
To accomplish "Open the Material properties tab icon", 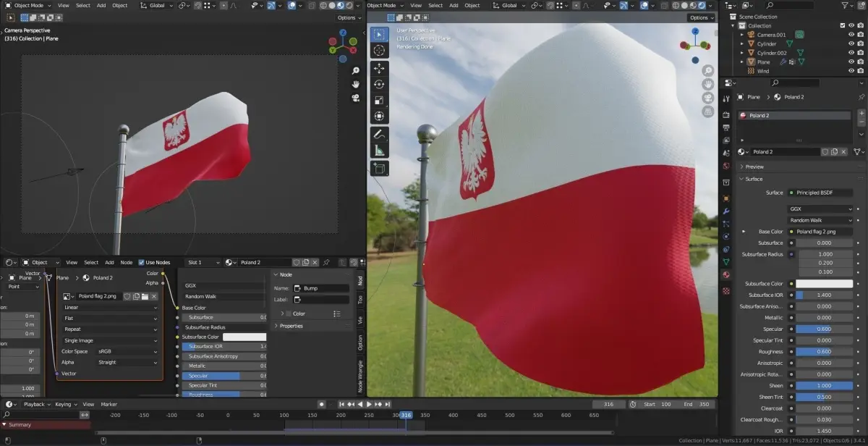I will [x=726, y=275].
